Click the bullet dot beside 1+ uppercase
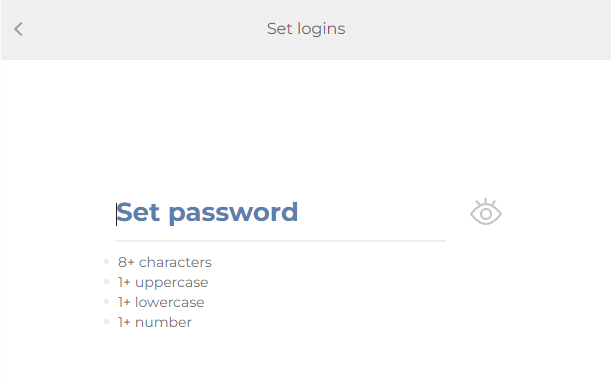 tap(106, 281)
